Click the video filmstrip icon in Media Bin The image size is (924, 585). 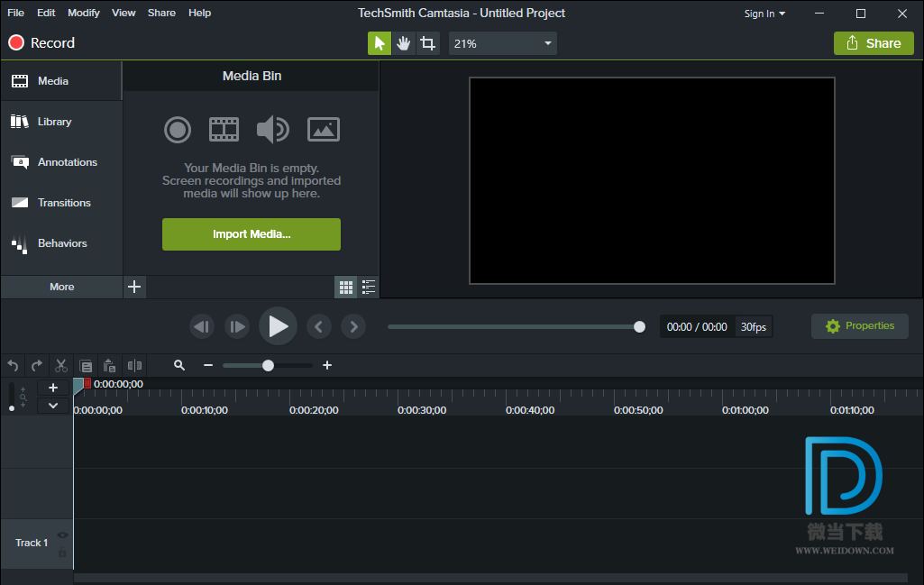pos(224,130)
